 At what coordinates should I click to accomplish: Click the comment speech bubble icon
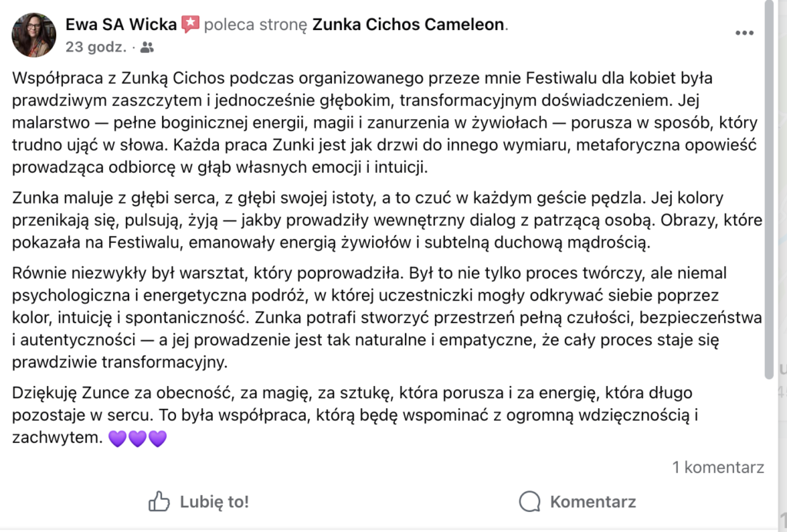(x=530, y=502)
